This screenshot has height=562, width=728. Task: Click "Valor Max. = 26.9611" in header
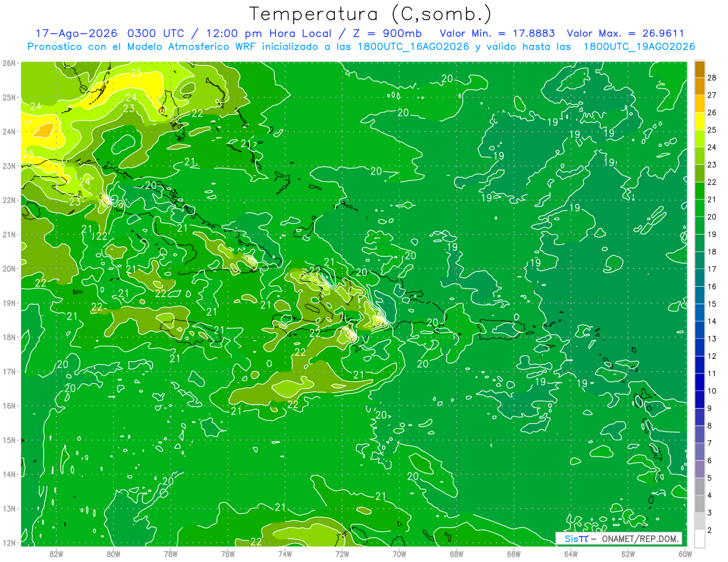point(625,33)
